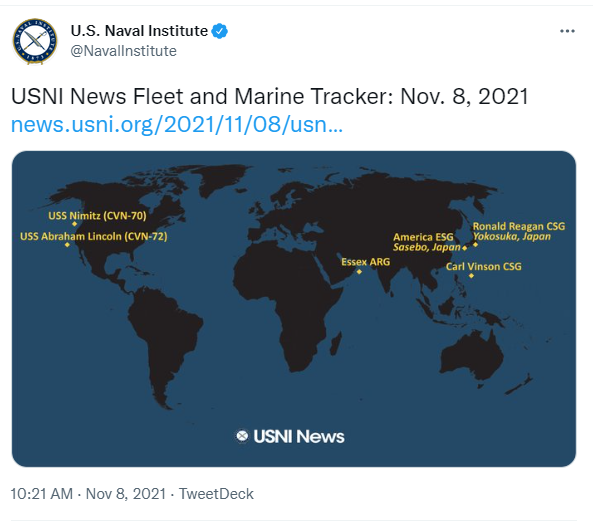
Task: Click the blue verified badge icon
Action: coord(220,31)
